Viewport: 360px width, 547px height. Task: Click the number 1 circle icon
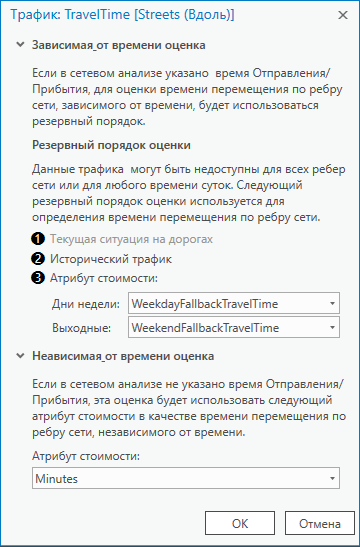38,239
